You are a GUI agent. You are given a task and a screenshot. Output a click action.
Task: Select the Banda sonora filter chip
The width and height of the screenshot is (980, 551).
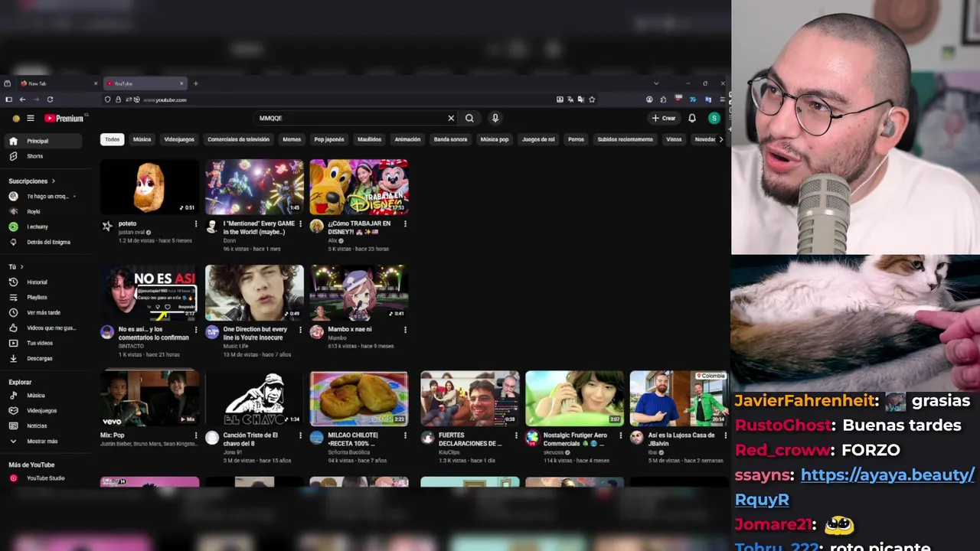point(450,139)
